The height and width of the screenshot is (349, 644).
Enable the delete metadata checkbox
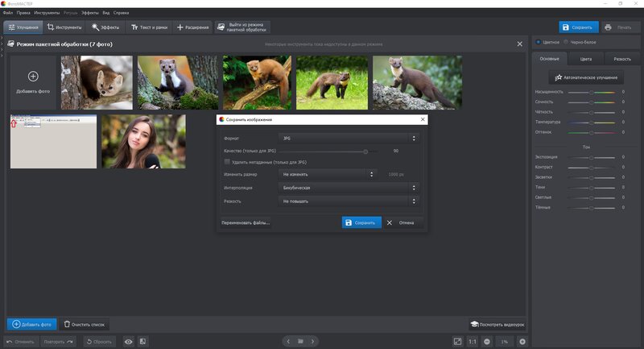click(227, 162)
